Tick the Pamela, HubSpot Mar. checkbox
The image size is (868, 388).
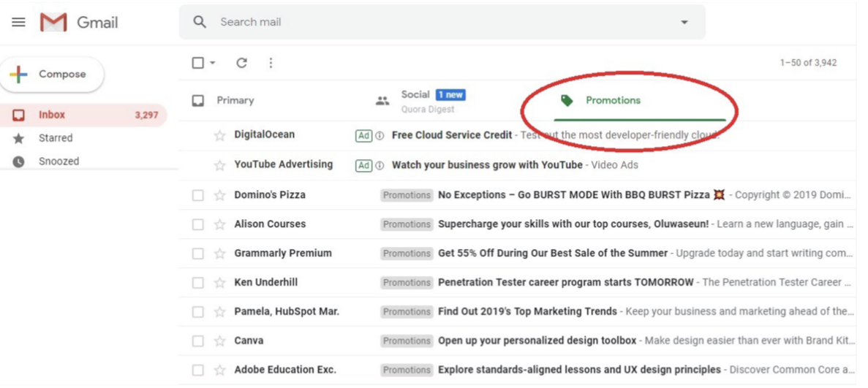click(x=197, y=311)
